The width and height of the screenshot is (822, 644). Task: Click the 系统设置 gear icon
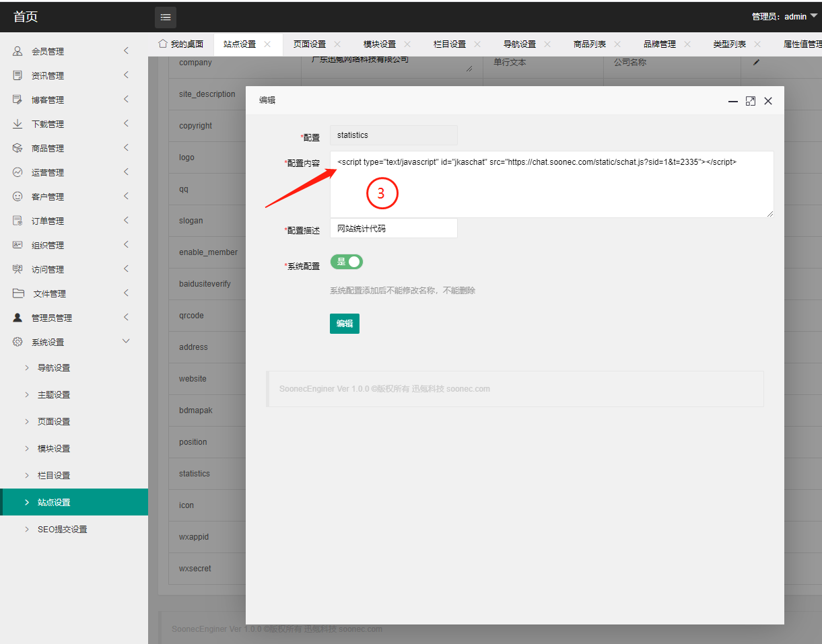point(18,342)
